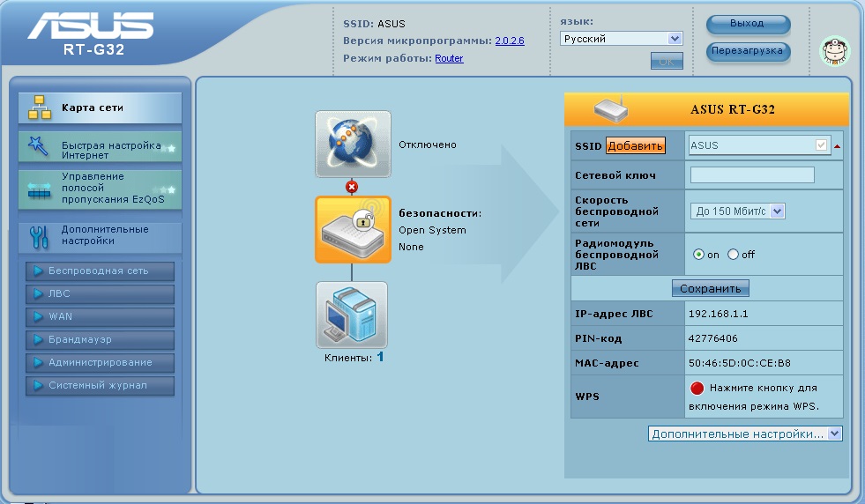The image size is (865, 504).
Task: Click the Internet globe icon
Action: [x=353, y=144]
